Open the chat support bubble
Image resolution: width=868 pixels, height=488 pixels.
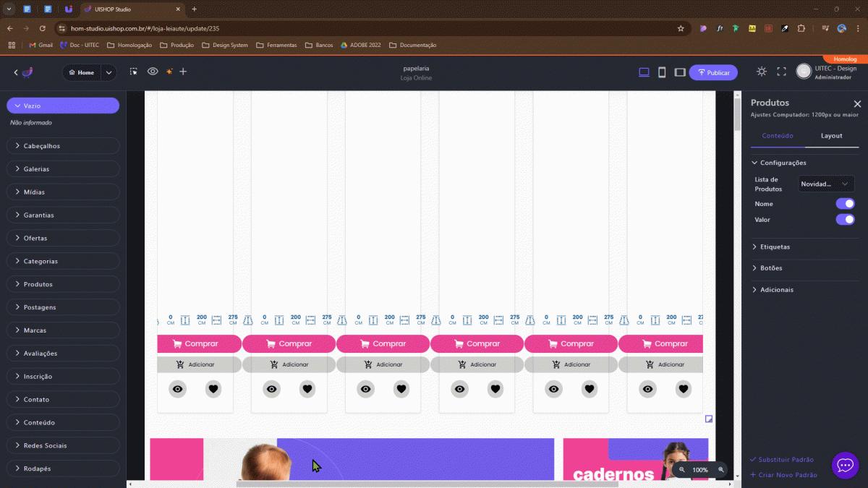[845, 465]
